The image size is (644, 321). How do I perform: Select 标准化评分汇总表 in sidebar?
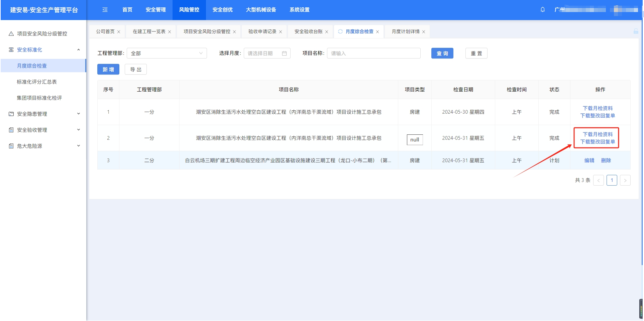(37, 82)
